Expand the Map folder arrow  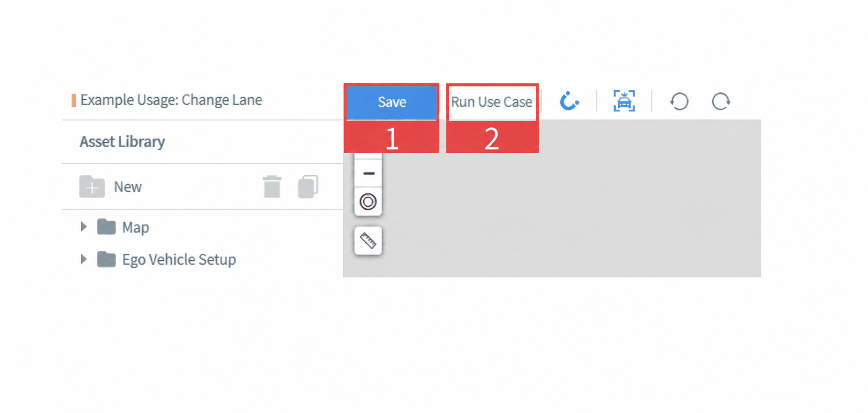(x=84, y=227)
